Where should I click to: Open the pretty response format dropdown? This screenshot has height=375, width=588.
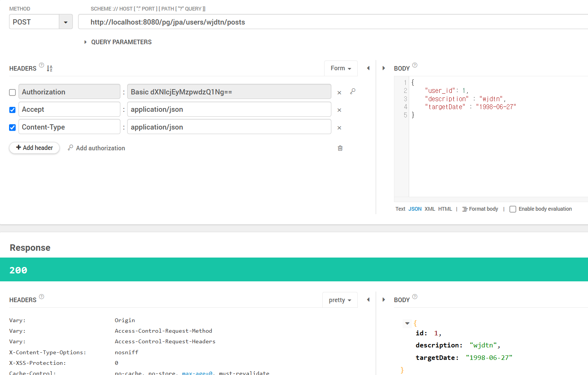click(340, 300)
